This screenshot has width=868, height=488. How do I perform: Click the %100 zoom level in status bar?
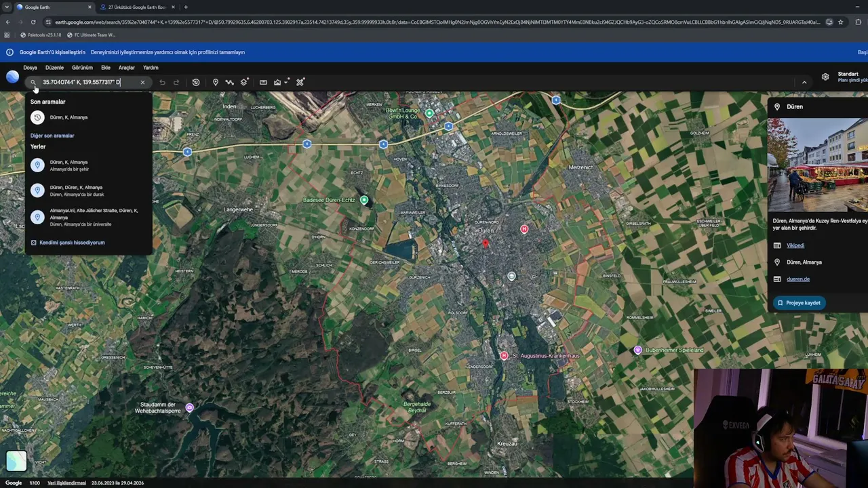35,483
